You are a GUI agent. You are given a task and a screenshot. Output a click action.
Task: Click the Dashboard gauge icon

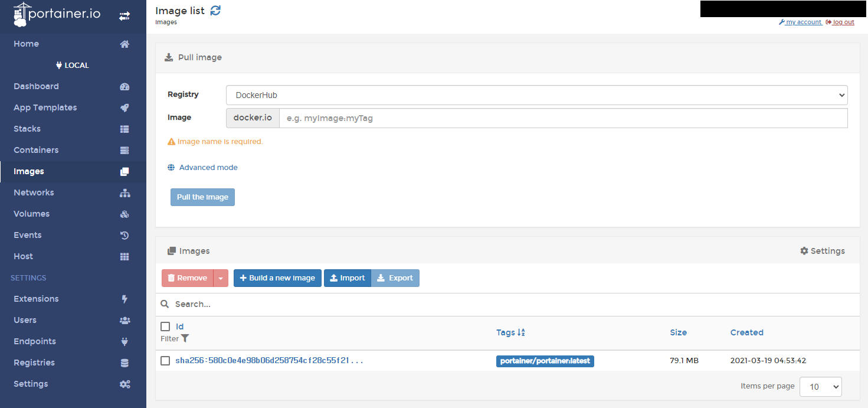125,86
